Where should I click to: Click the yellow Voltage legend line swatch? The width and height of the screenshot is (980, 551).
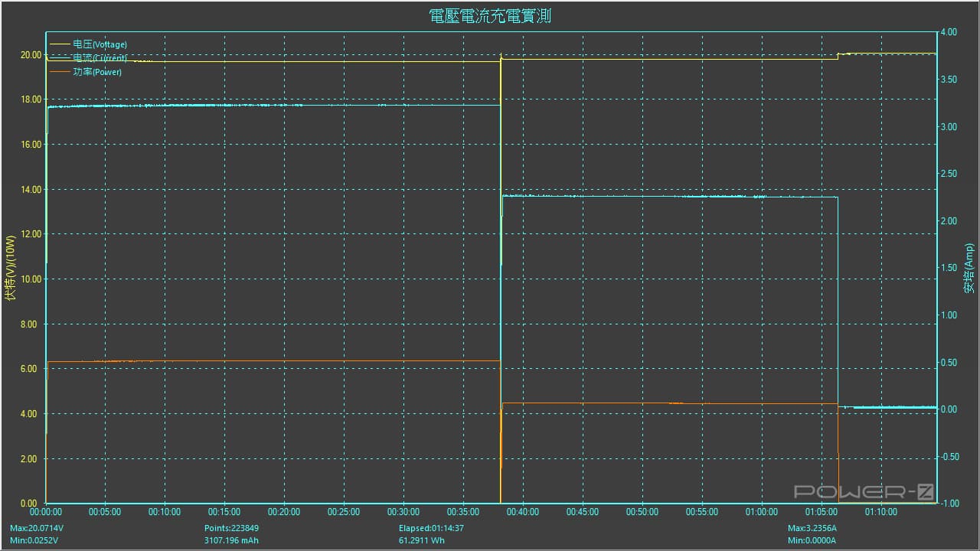coord(59,44)
